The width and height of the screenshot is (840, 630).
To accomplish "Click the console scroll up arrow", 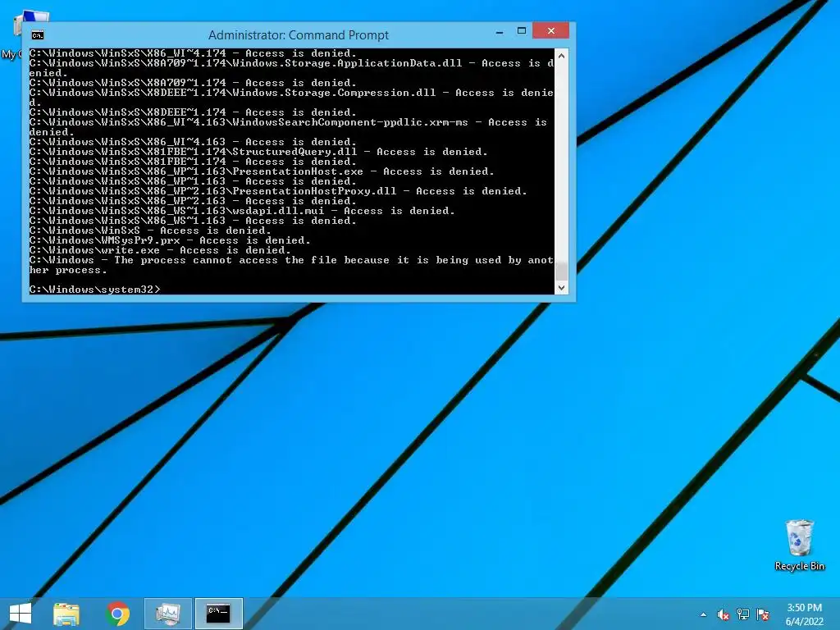I will [x=561, y=55].
